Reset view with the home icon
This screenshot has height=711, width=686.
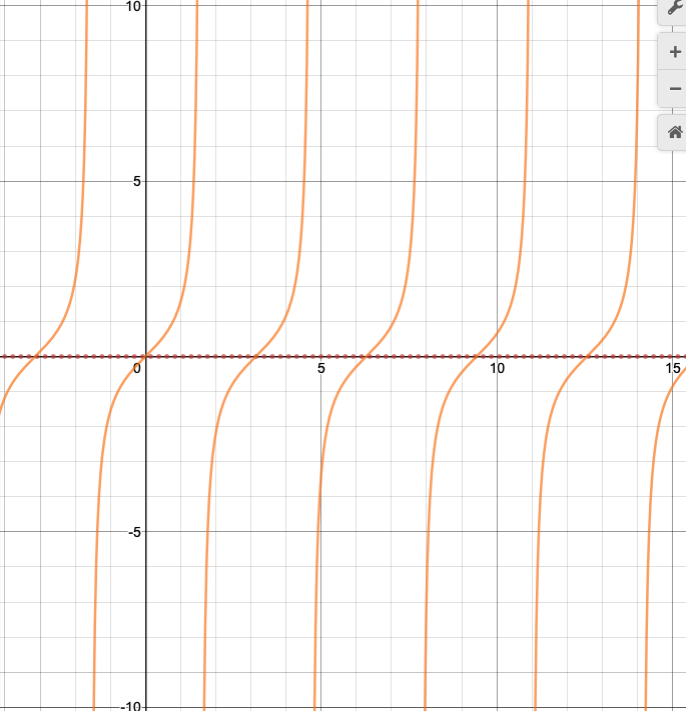pos(674,132)
